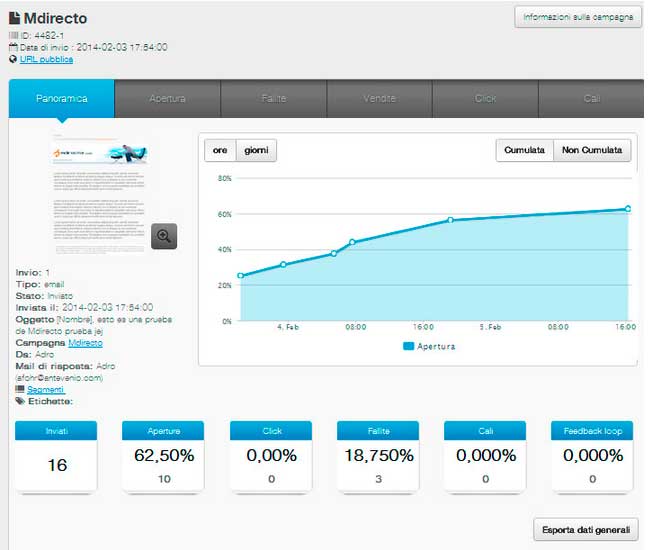This screenshot has width=650, height=550.
Task: Open the Apertura tab
Action: [167, 99]
